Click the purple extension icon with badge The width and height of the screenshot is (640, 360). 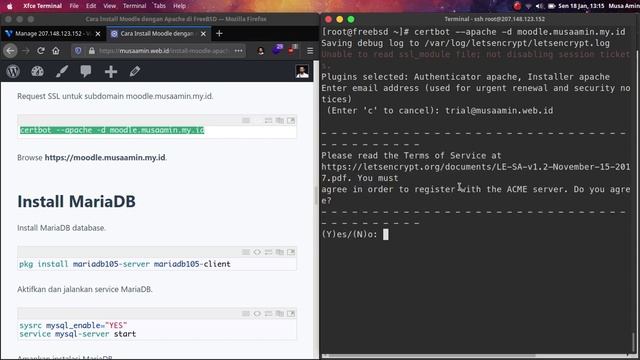[x=278, y=50]
